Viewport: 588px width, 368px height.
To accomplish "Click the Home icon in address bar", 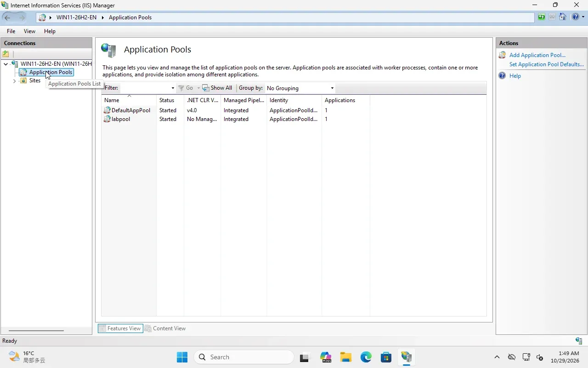I will (x=563, y=17).
